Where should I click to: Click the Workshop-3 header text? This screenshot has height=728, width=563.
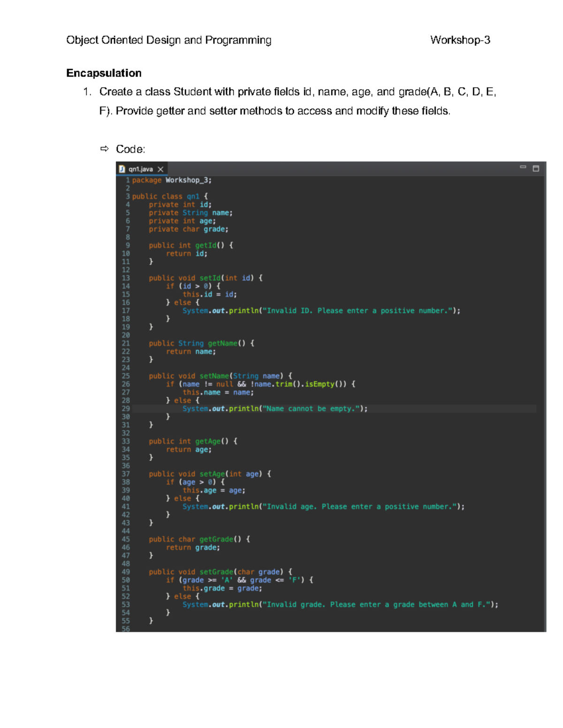[x=460, y=40]
